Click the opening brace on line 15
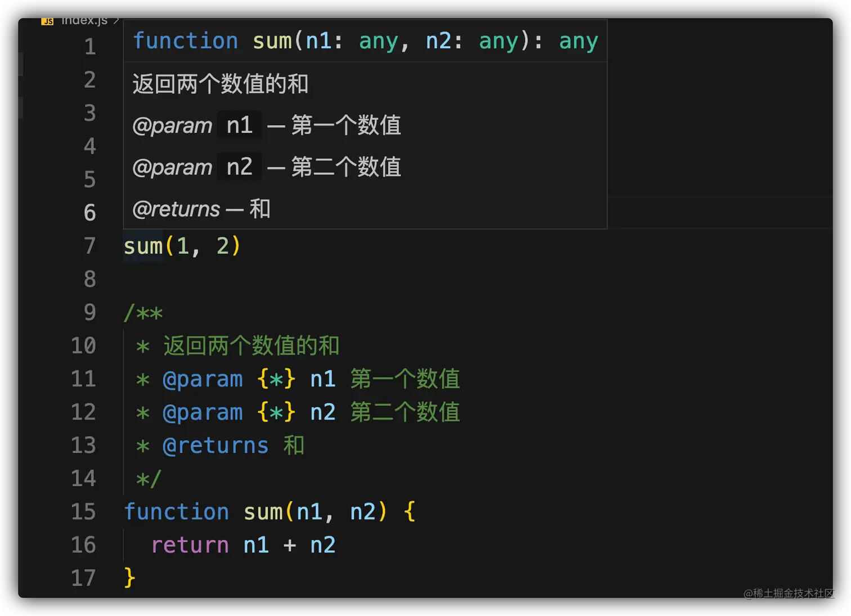The width and height of the screenshot is (851, 616). pyautogui.click(x=409, y=511)
